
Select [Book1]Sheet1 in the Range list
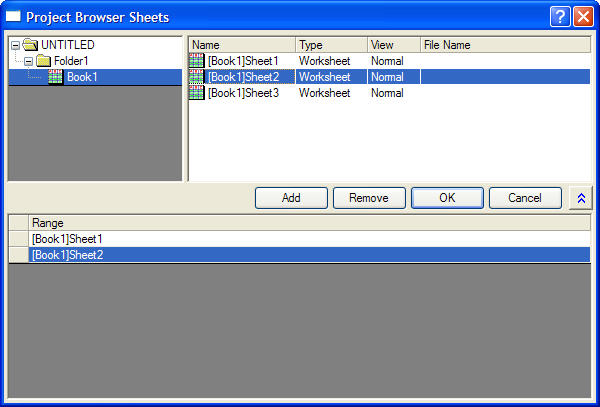coord(68,239)
